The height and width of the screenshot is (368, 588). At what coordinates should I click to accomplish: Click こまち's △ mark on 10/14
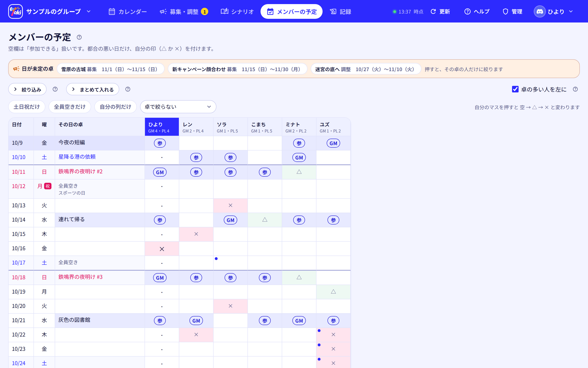point(265,220)
